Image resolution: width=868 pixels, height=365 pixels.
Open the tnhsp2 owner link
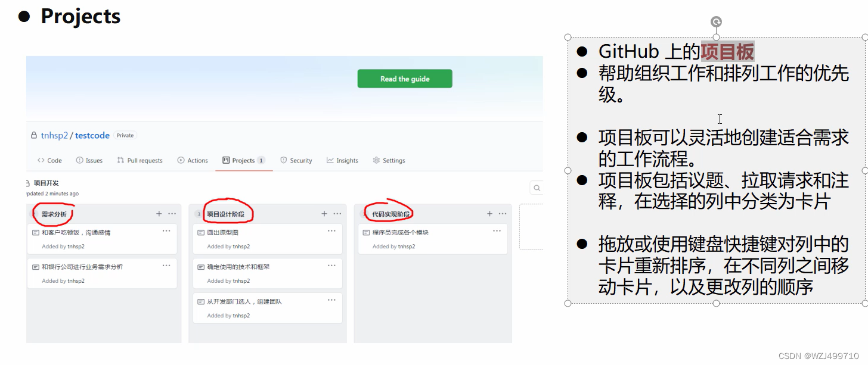pyautogui.click(x=55, y=135)
